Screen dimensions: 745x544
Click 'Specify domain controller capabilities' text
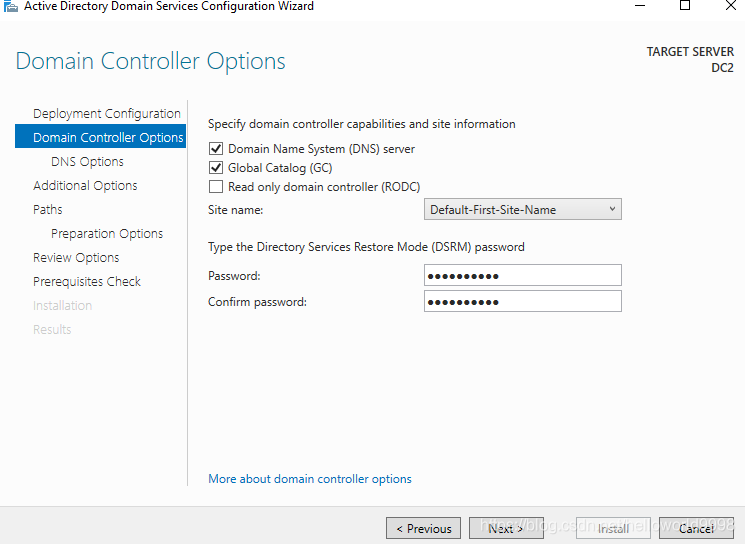click(362, 124)
